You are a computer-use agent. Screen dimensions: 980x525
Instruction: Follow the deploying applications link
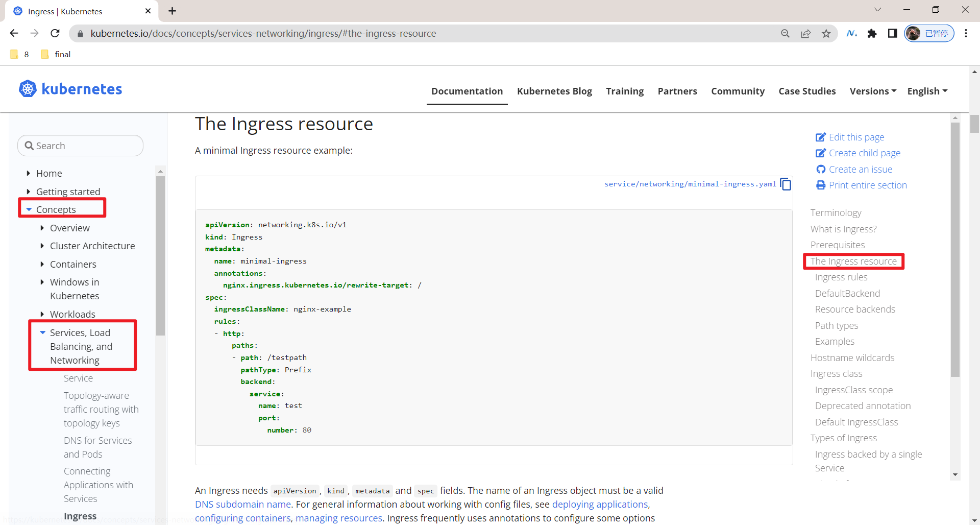pyautogui.click(x=600, y=504)
